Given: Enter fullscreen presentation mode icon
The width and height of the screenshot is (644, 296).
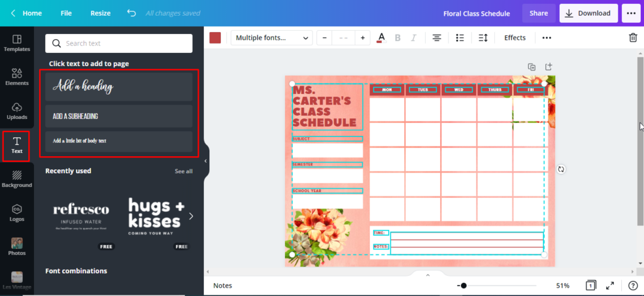Looking at the screenshot, I should click(609, 285).
